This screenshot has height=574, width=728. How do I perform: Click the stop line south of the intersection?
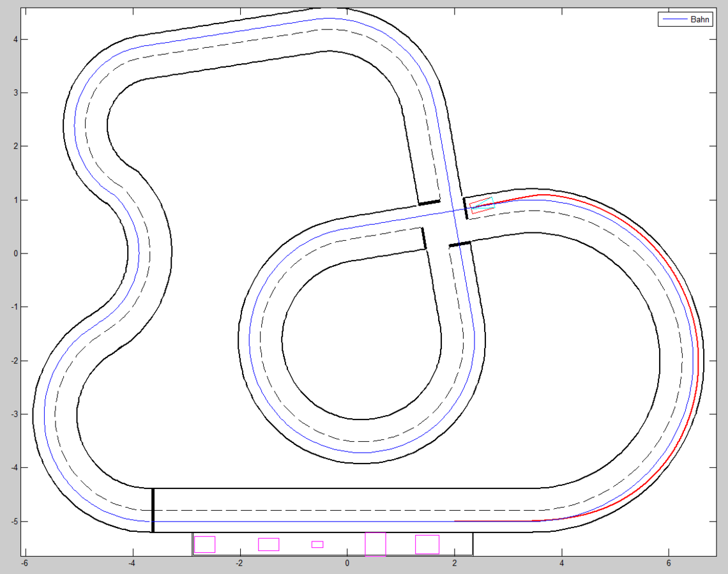click(x=460, y=244)
